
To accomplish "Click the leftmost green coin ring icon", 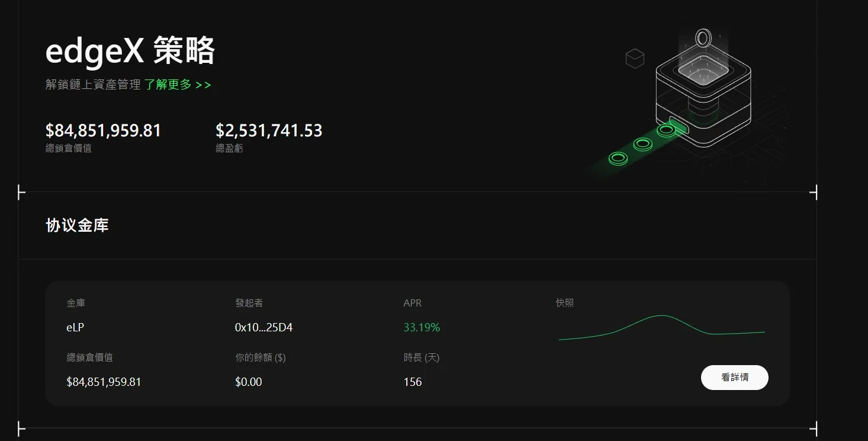I will pyautogui.click(x=618, y=158).
